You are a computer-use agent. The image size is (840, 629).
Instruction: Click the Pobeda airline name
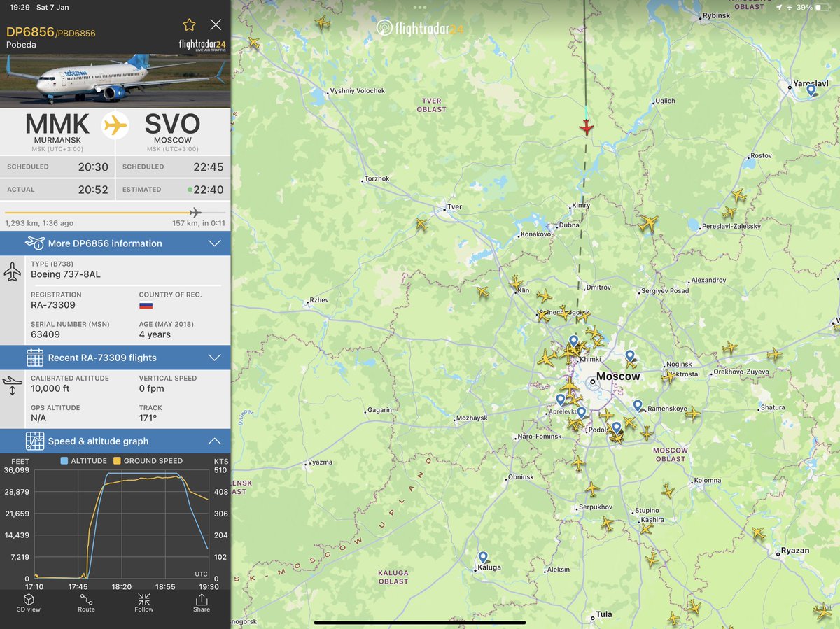tap(20, 45)
